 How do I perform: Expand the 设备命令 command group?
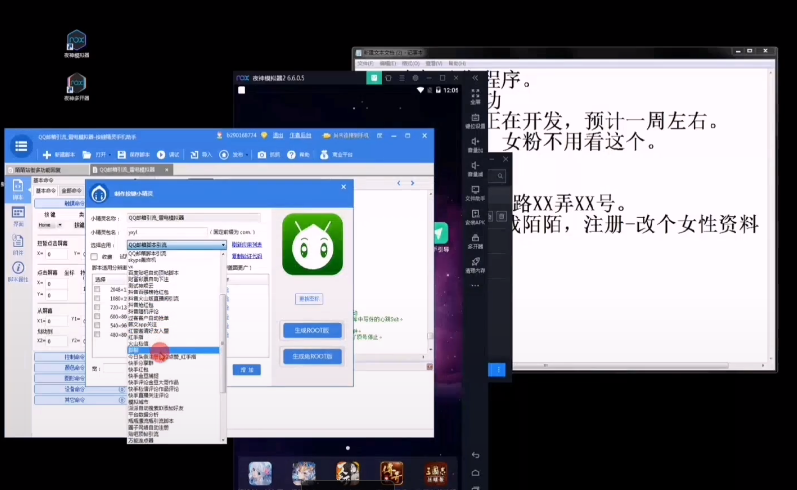coord(80,389)
